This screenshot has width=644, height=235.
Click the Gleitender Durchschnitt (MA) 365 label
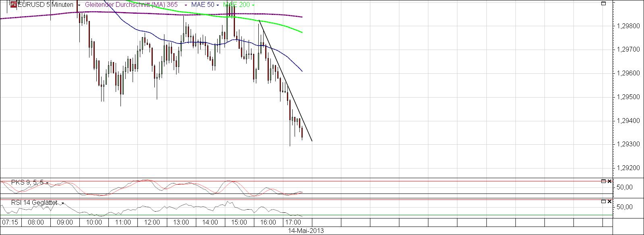tap(131, 5)
